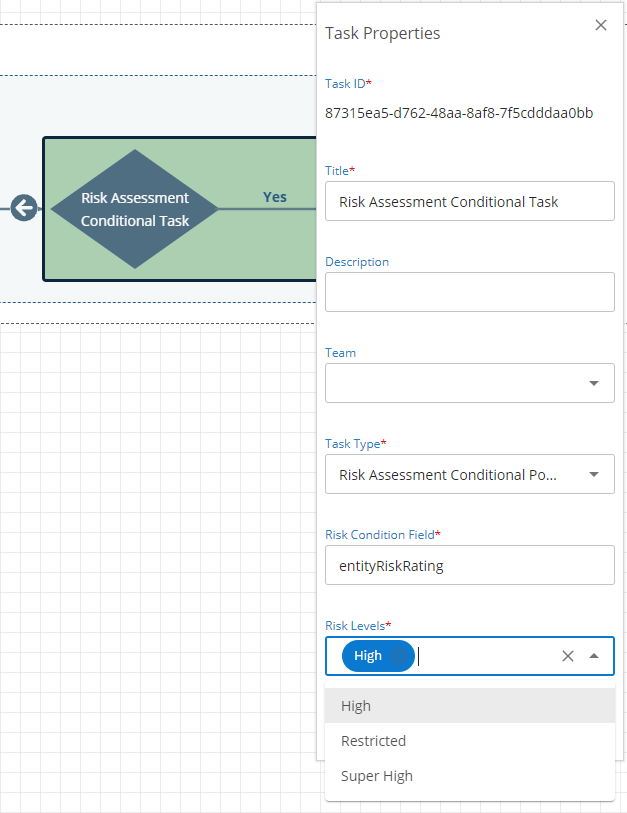This screenshot has height=813, width=627.
Task: Clear all selected Risk Levels
Action: click(568, 656)
